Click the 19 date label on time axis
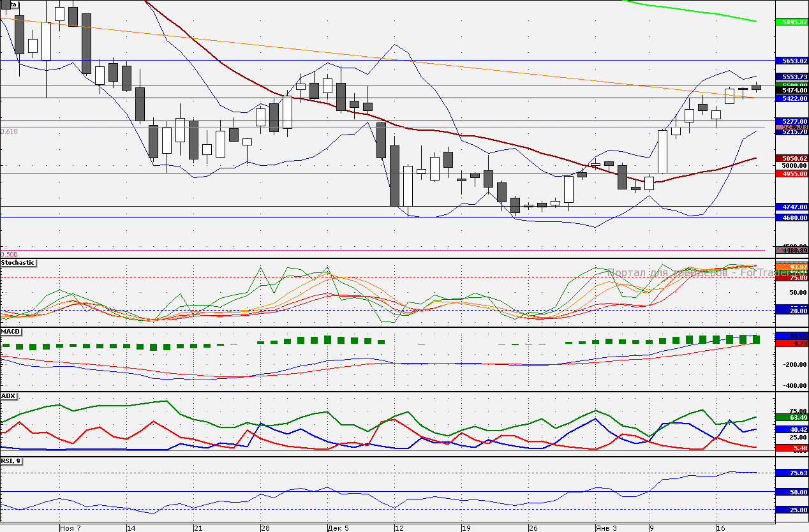 (x=466, y=528)
